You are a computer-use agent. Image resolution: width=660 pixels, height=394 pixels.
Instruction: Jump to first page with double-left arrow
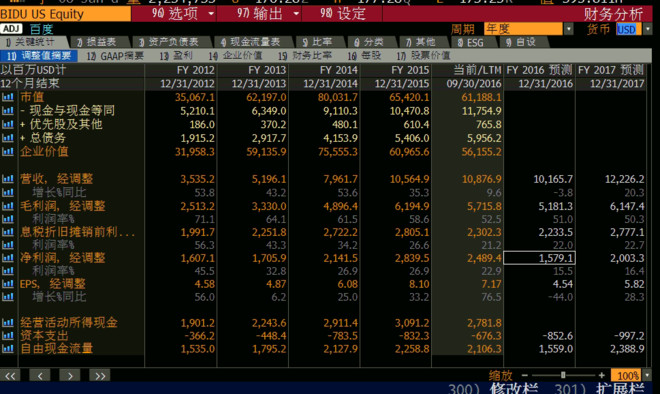(11, 375)
